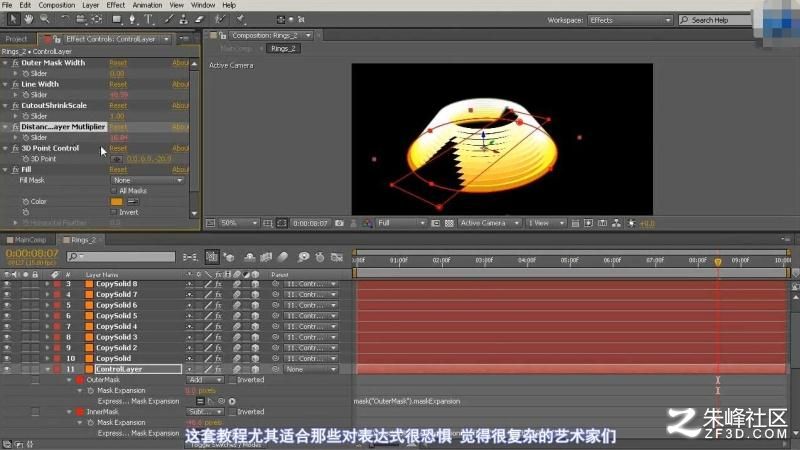The image size is (800, 450).
Task: Open the Effect menu
Action: point(116,5)
